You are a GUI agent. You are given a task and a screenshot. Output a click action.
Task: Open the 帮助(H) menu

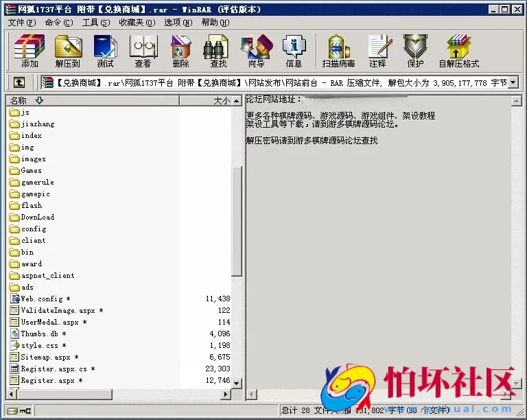point(215,23)
